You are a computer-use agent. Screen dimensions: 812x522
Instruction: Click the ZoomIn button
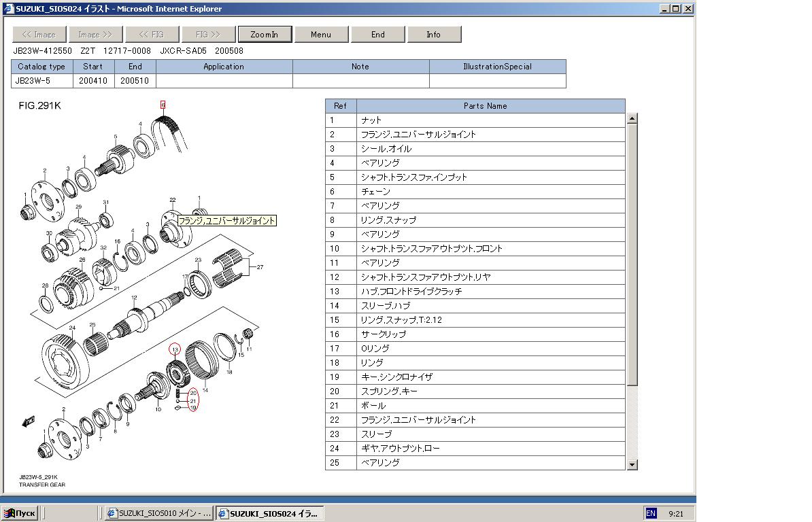click(x=265, y=35)
